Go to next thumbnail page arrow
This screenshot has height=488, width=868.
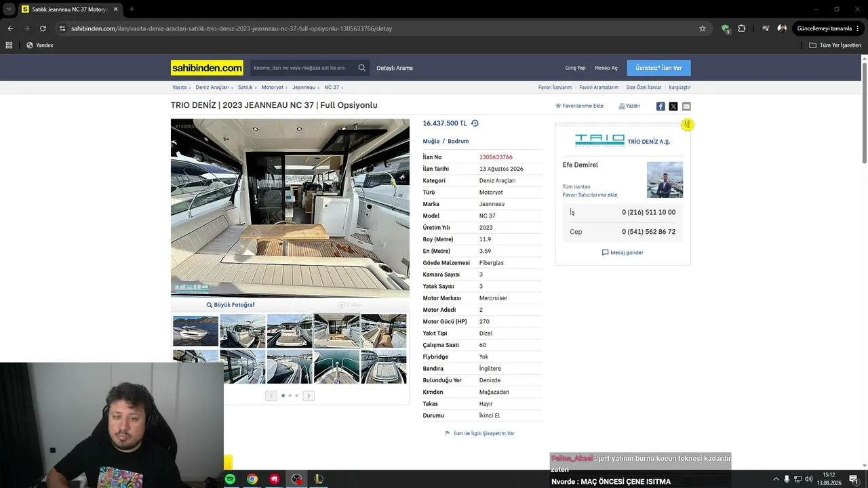[x=309, y=396]
